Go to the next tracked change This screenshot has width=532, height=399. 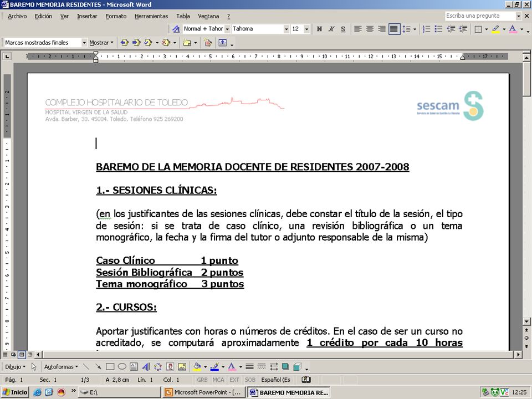(x=136, y=43)
